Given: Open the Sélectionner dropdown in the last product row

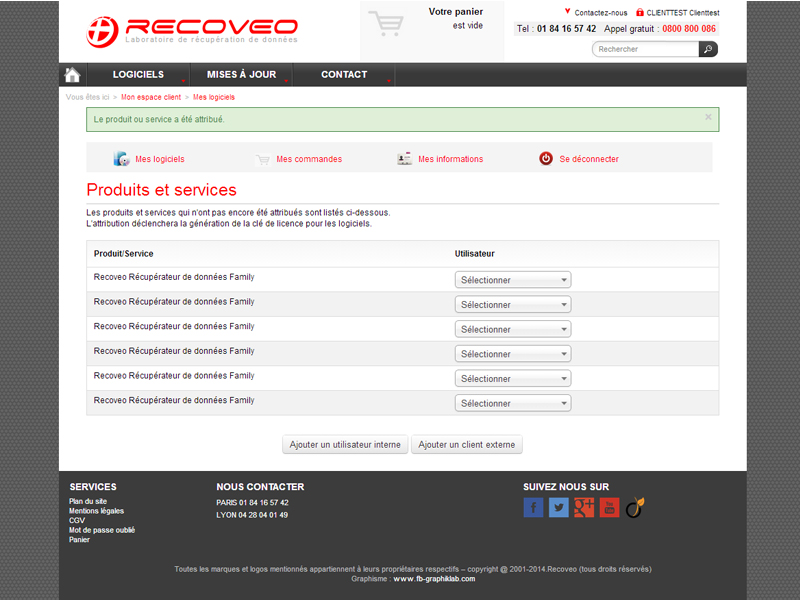Looking at the screenshot, I should point(513,404).
